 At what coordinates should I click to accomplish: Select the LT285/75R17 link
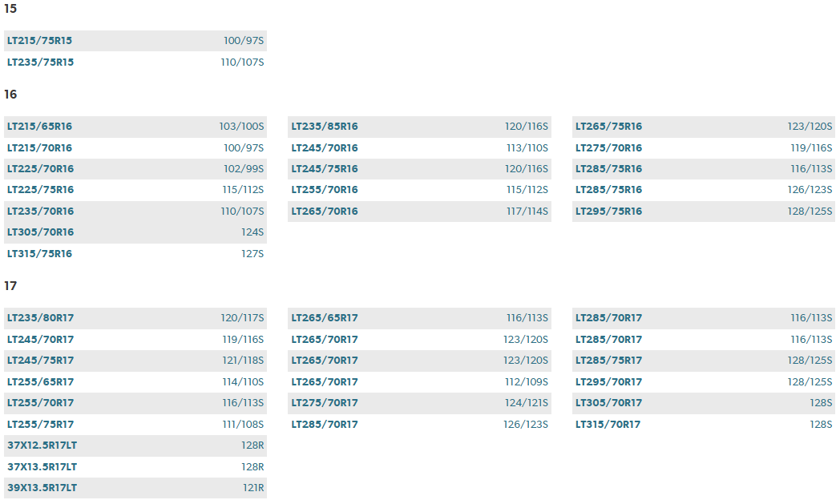click(x=608, y=361)
